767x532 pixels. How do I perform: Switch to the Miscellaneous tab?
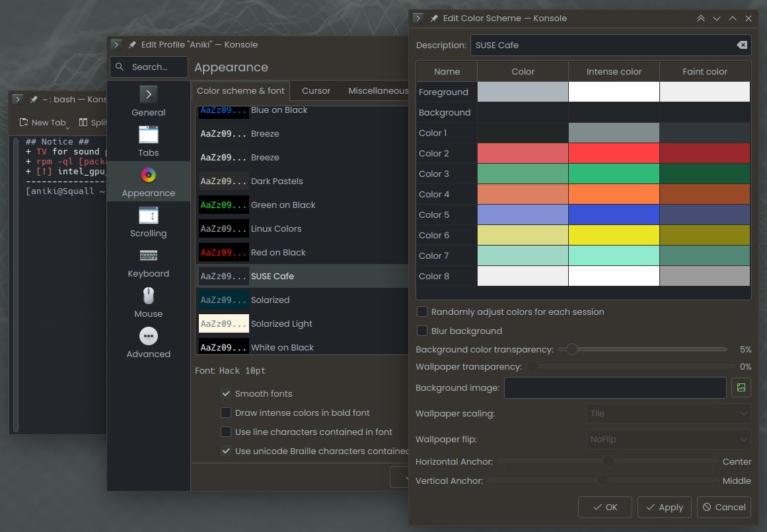[x=378, y=91]
